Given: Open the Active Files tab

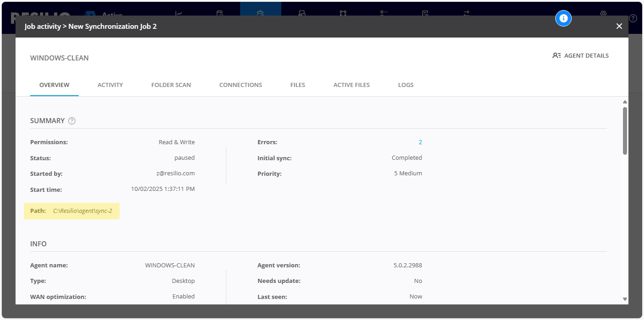Looking at the screenshot, I should point(351,85).
